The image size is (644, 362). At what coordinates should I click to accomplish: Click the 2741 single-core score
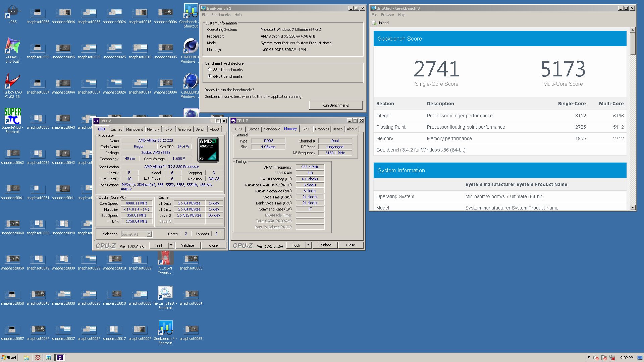pyautogui.click(x=436, y=69)
